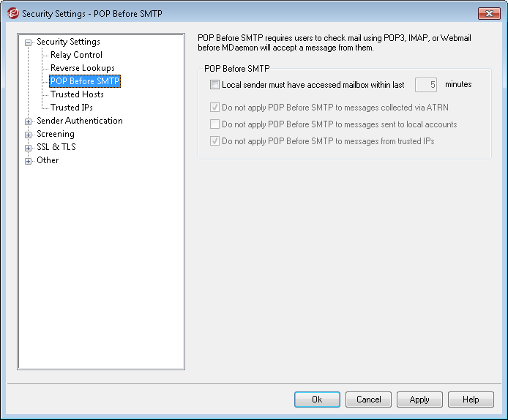Click the minutes value input field
The width and height of the screenshot is (508, 420).
coord(426,85)
